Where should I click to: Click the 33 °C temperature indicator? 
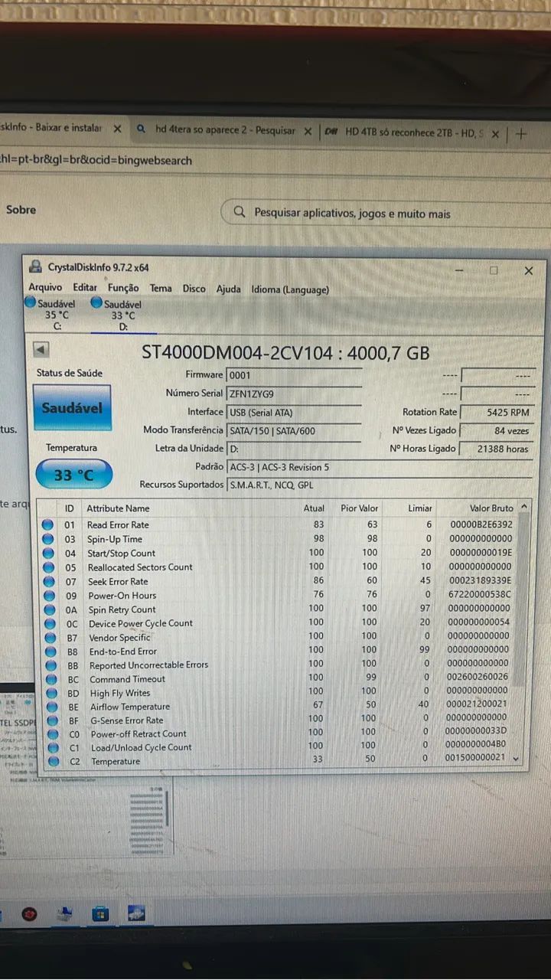coord(73,475)
